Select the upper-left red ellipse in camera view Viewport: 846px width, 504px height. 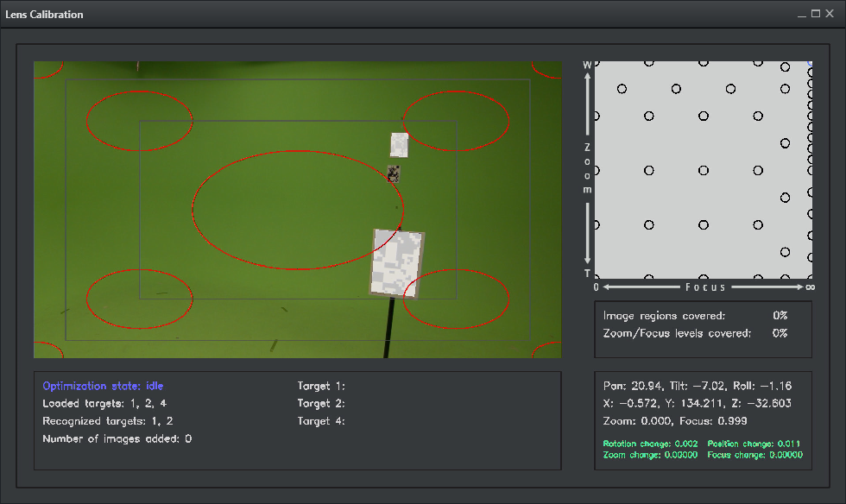[140, 120]
